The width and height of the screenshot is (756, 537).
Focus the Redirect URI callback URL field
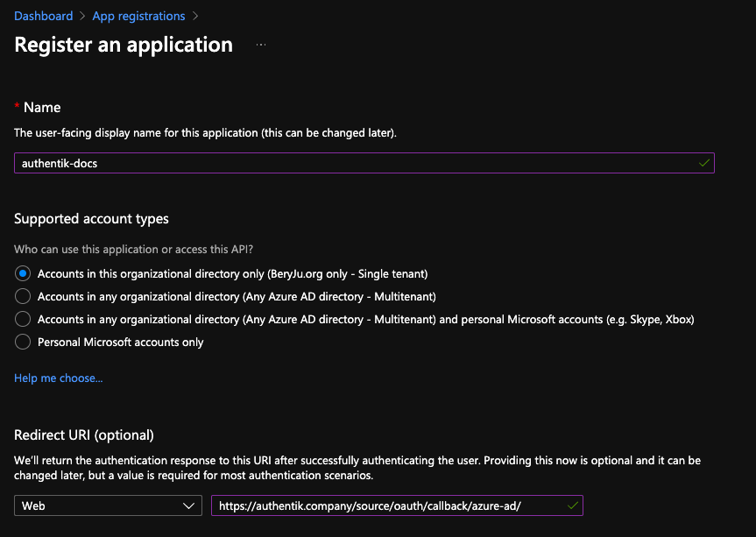coord(385,505)
